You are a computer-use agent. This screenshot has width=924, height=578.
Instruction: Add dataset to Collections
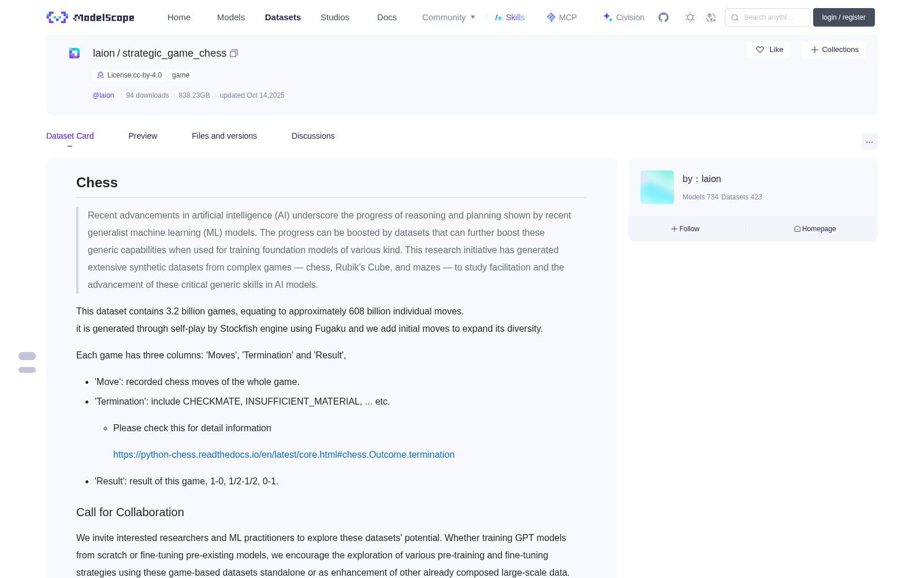(x=834, y=50)
